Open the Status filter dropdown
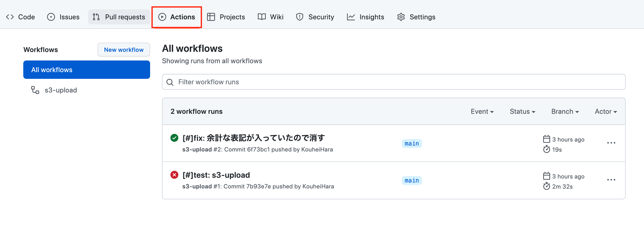The height and width of the screenshot is (237, 644). [522, 111]
